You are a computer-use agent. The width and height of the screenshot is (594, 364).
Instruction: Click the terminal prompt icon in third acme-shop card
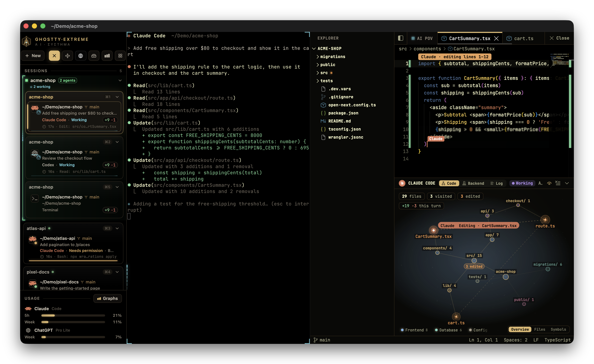[x=35, y=198]
